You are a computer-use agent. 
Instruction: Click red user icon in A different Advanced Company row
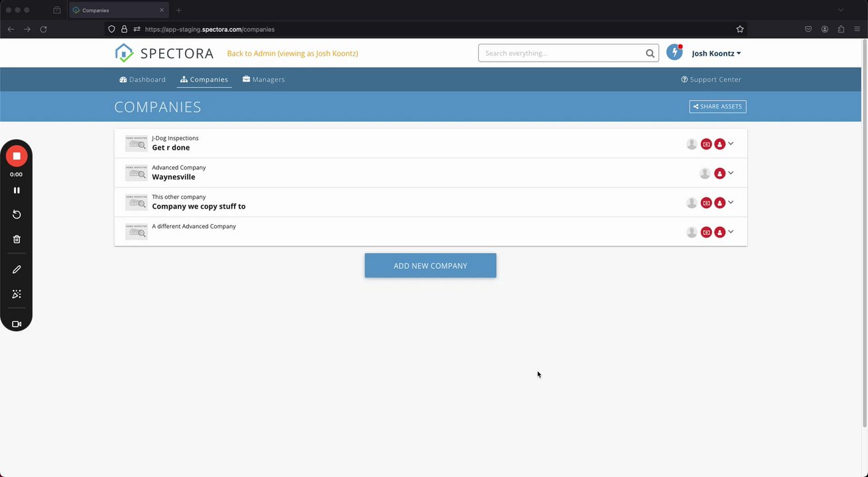tap(719, 232)
